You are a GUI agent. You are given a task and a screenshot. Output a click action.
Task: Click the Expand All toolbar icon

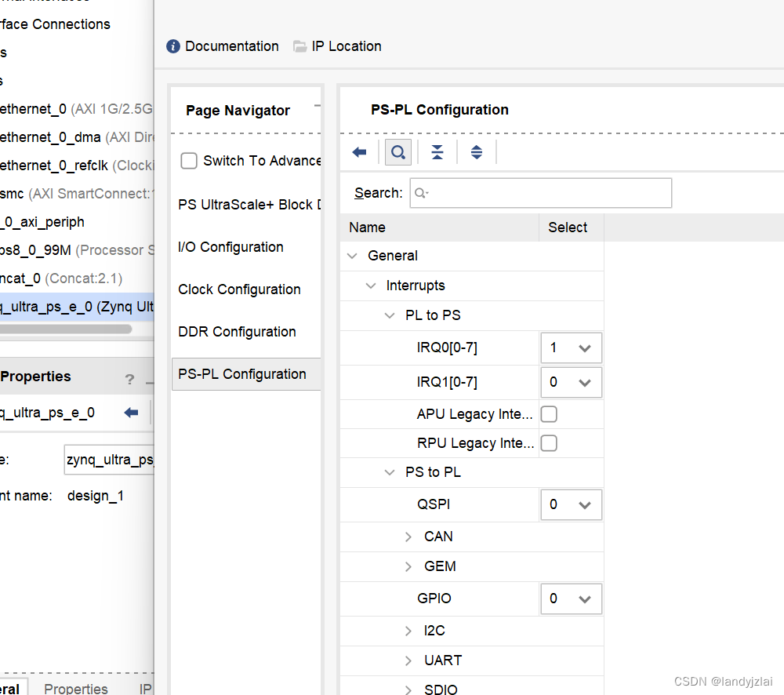(x=477, y=152)
